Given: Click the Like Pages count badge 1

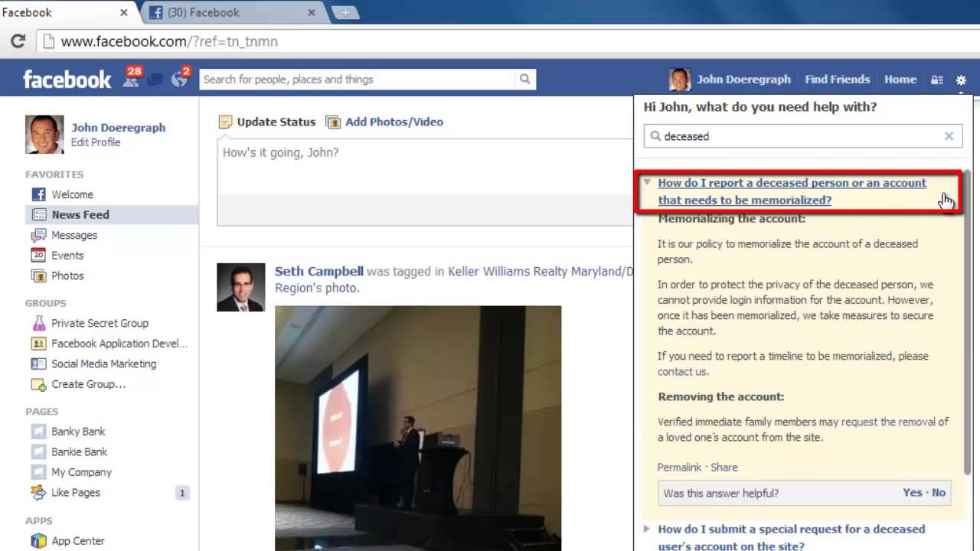Looking at the screenshot, I should pyautogui.click(x=182, y=493).
